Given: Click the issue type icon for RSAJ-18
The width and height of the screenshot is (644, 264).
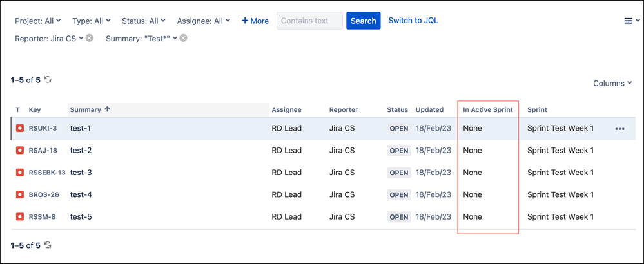Looking at the screenshot, I should [x=20, y=151].
